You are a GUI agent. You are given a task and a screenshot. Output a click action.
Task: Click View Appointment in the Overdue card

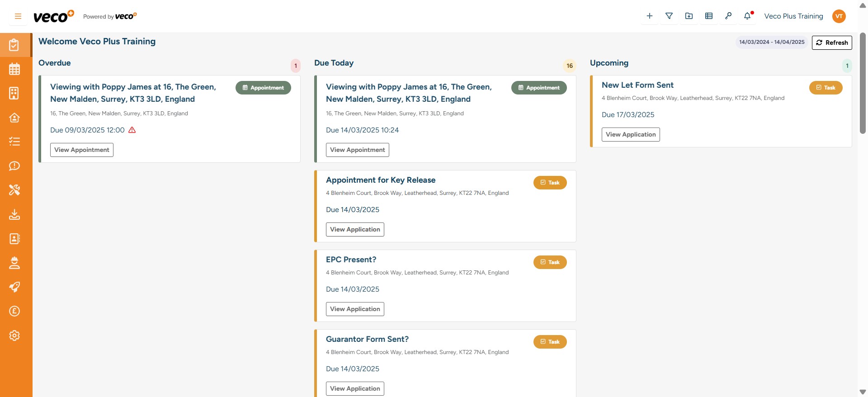click(82, 150)
